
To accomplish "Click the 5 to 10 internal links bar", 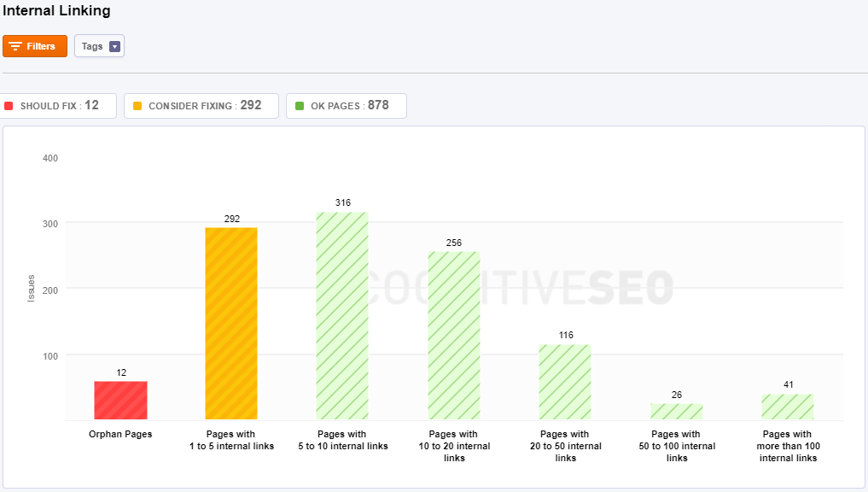I will tap(342, 316).
